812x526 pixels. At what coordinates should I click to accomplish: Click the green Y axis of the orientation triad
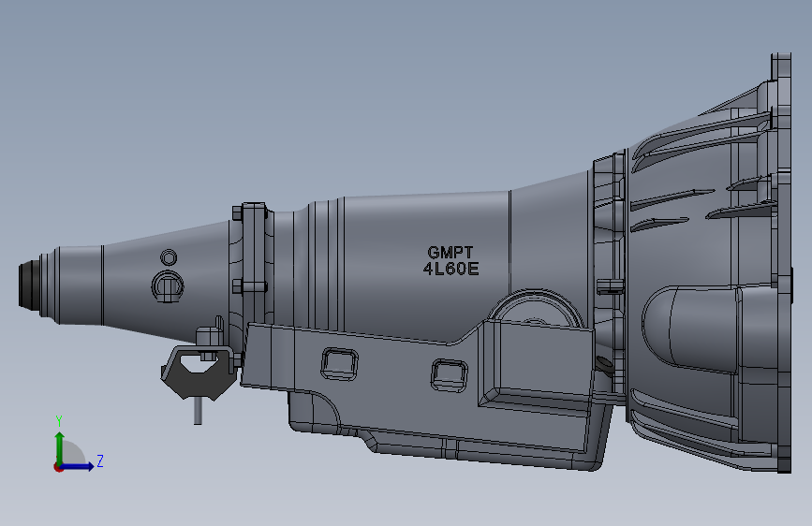(x=60, y=448)
